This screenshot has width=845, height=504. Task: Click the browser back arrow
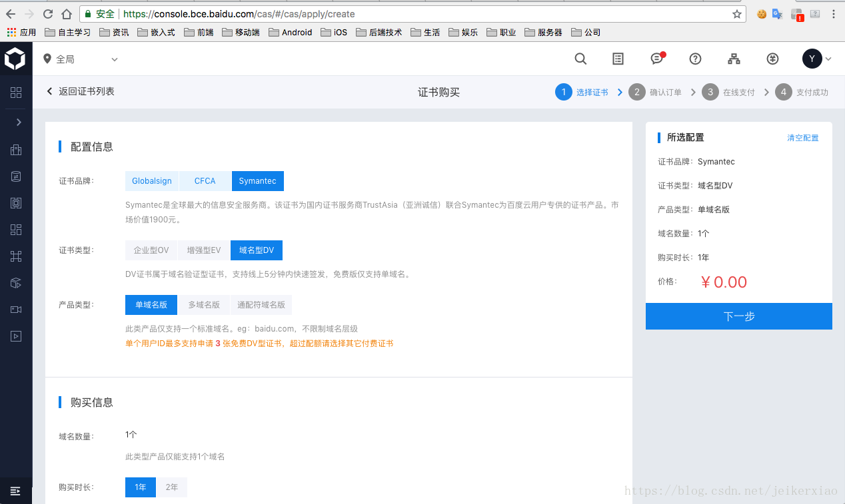(11, 14)
